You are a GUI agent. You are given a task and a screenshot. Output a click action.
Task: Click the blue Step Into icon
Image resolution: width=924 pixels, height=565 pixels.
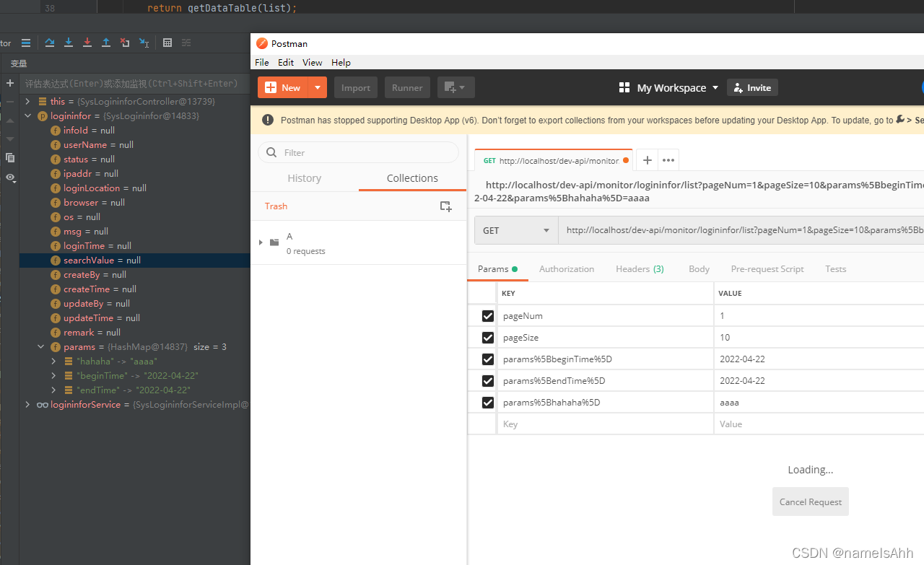coord(69,43)
